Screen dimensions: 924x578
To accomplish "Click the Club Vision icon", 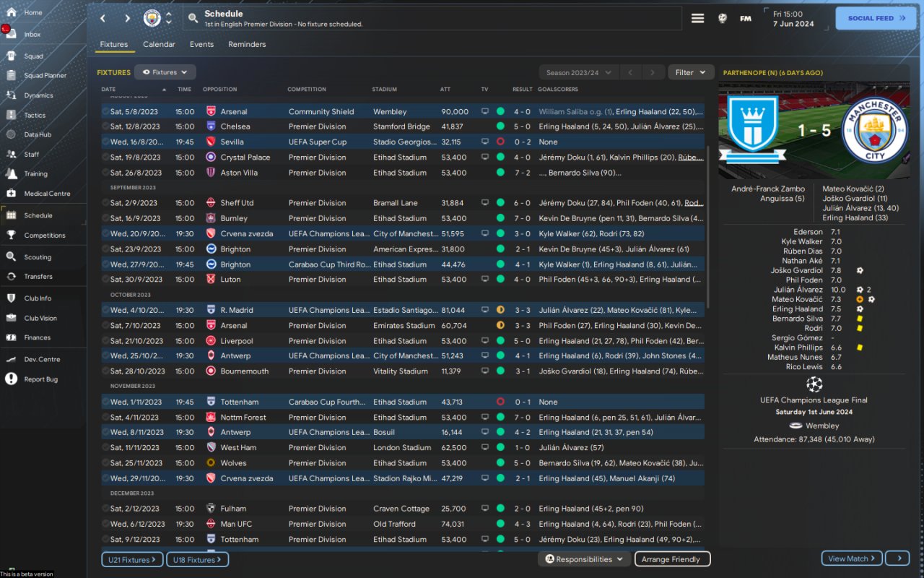I will point(11,318).
